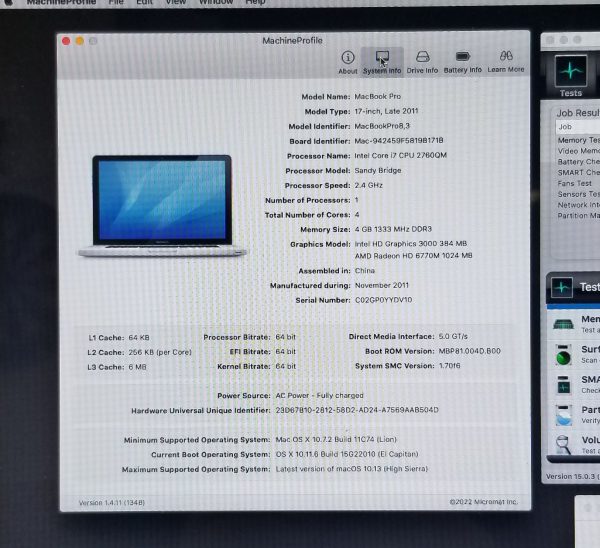The height and width of the screenshot is (548, 600).
Task: Open the About toolbar icon
Action: click(x=347, y=60)
